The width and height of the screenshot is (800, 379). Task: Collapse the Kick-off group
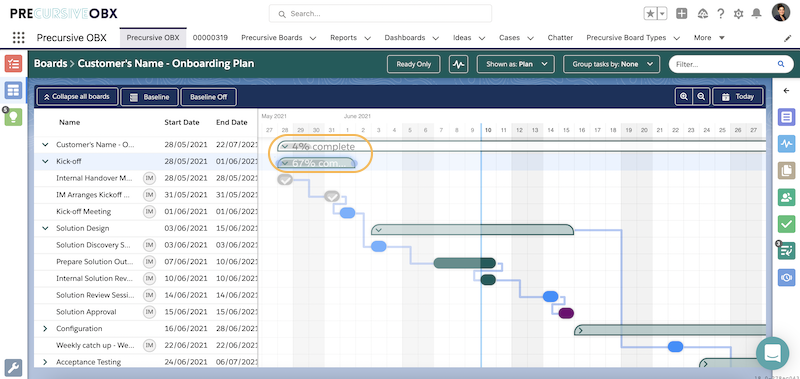[45, 162]
